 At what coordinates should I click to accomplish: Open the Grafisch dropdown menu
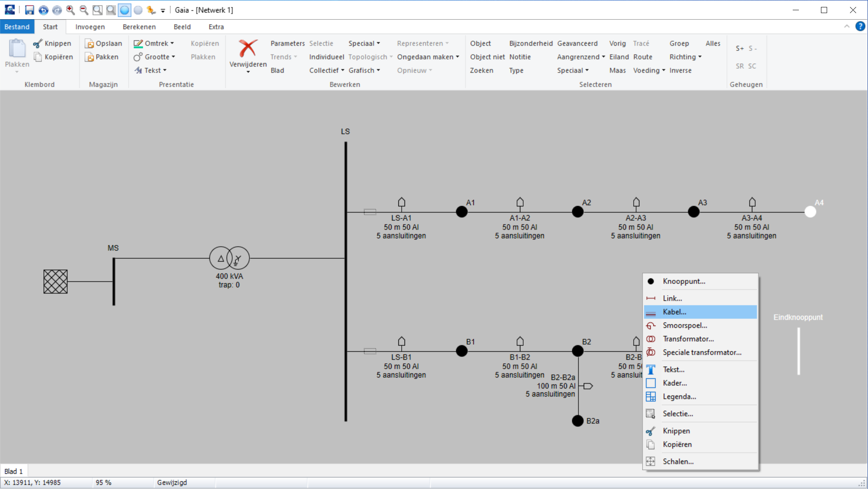click(x=378, y=70)
